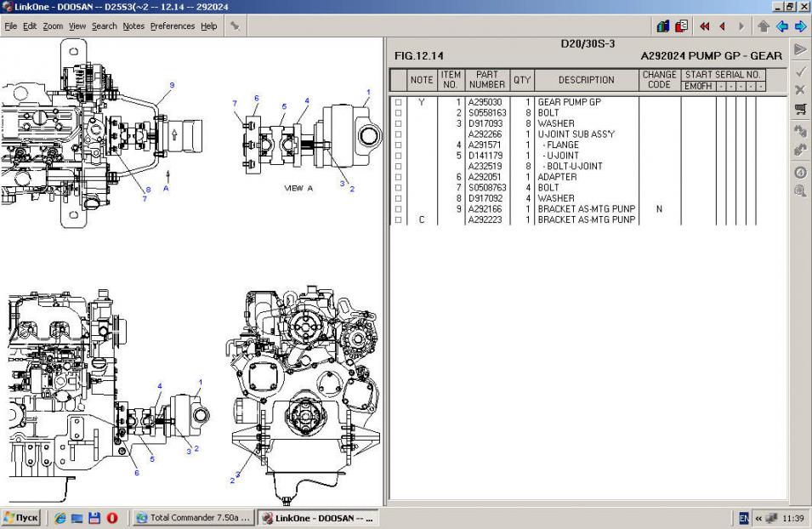The image size is (812, 529).
Task: Click the front engine view drawing
Action: [304, 394]
